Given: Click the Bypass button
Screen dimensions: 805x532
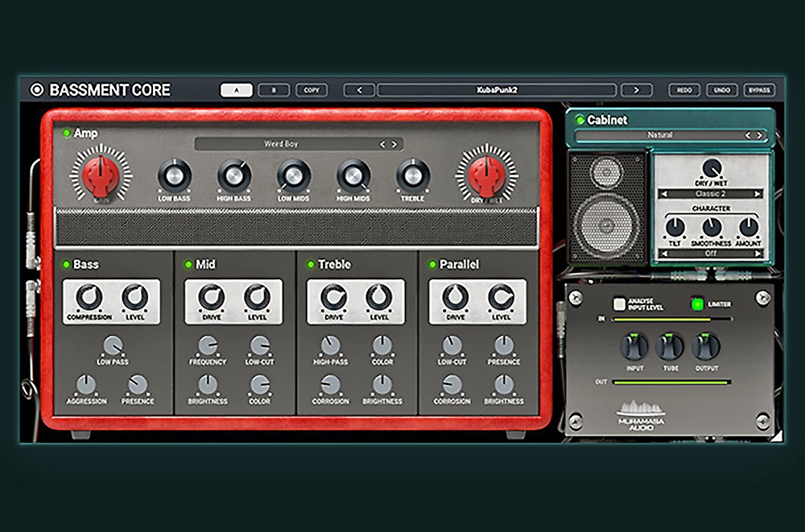Looking at the screenshot, I should [x=758, y=89].
